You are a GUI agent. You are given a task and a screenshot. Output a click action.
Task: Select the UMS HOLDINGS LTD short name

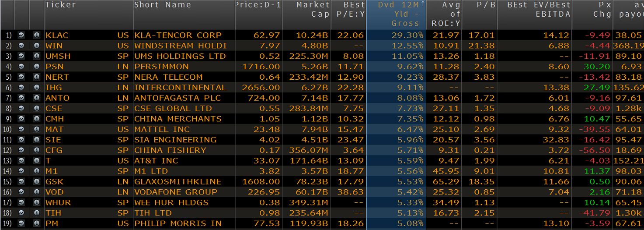[180, 56]
